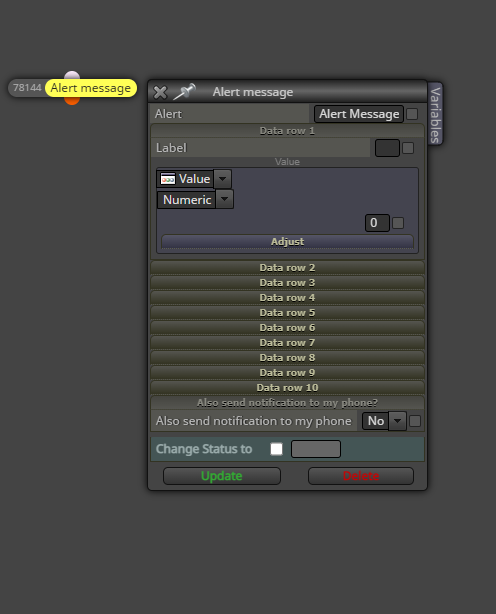The height and width of the screenshot is (614, 496).
Task: Open the Variables side tab
Action: point(435,114)
